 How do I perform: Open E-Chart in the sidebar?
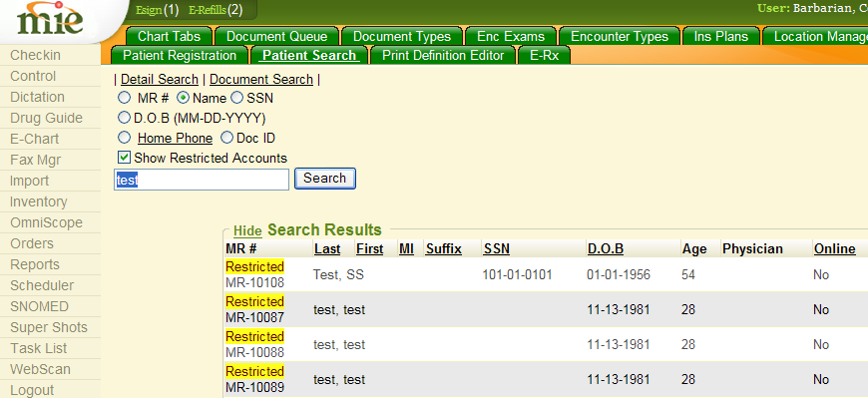(50, 139)
